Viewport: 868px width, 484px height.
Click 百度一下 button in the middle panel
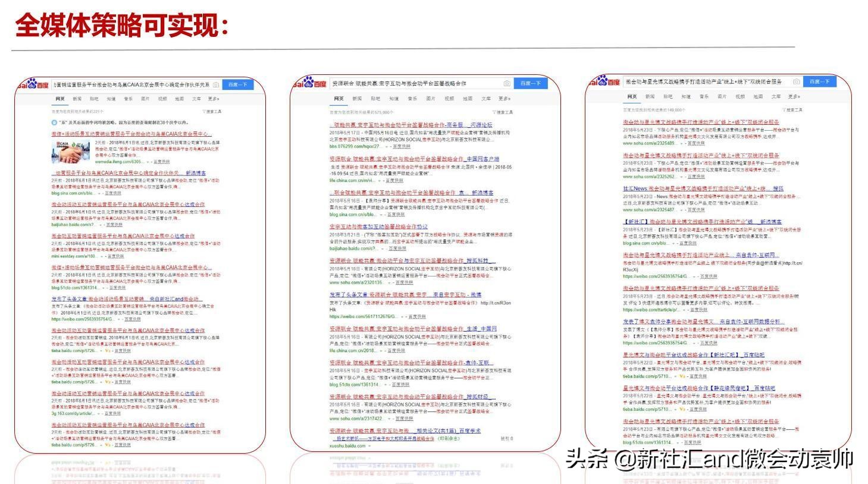pos(531,83)
